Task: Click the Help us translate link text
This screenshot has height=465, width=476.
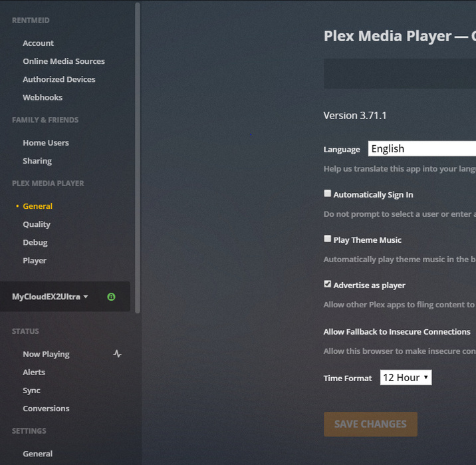Action: click(400, 169)
